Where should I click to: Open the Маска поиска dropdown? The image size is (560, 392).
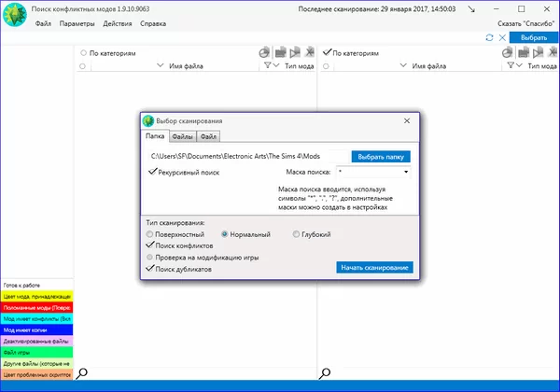click(407, 173)
